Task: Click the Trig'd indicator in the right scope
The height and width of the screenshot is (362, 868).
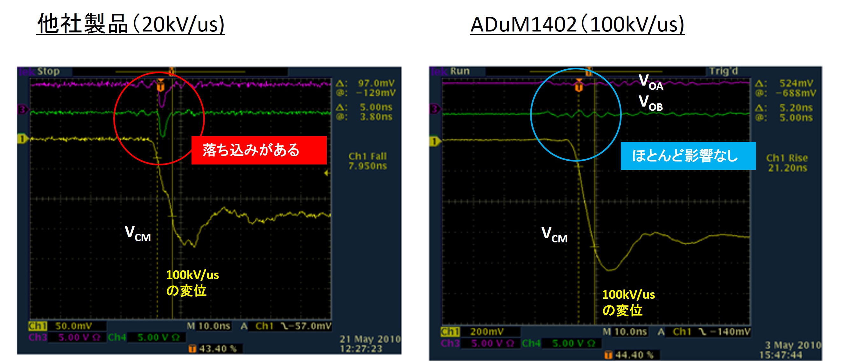Action: click(x=724, y=71)
